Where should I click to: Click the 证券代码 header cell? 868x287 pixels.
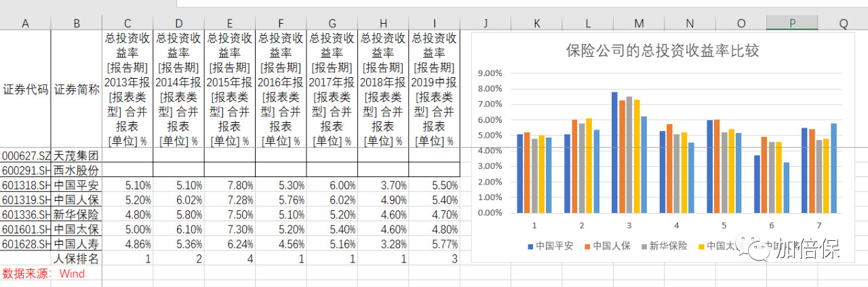click(x=26, y=90)
